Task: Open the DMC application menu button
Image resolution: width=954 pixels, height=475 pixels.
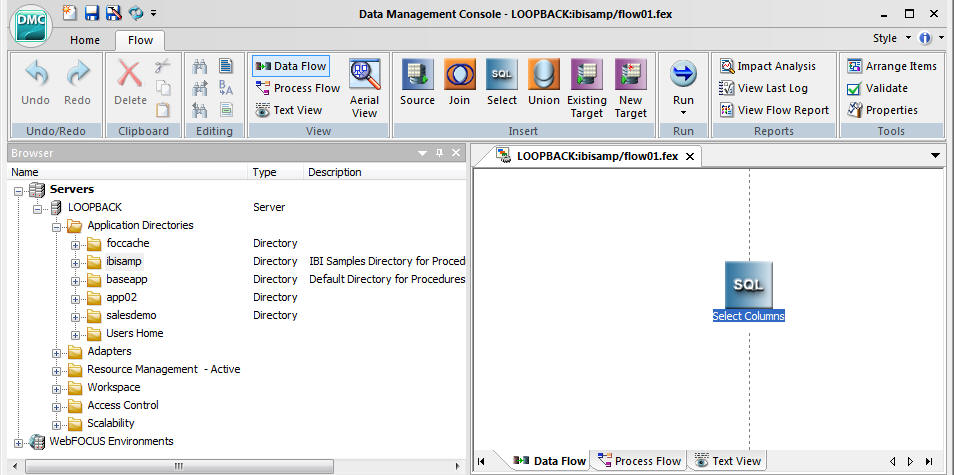Action: tap(32, 26)
